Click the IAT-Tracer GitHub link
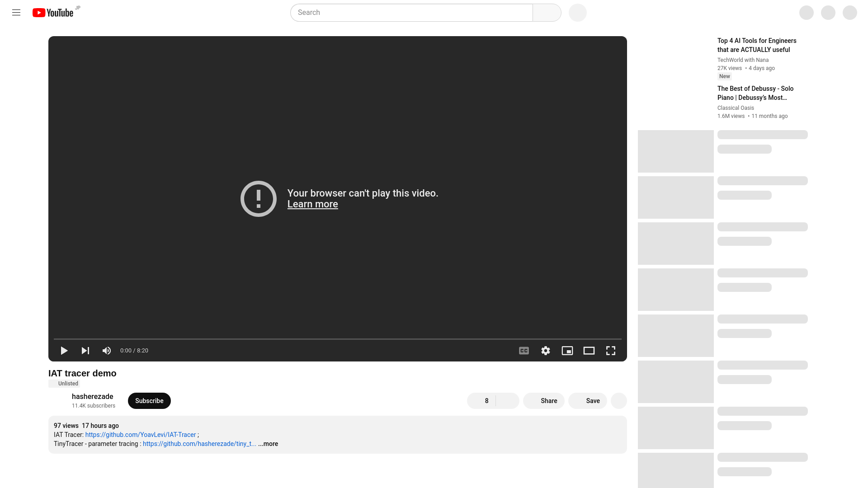The height and width of the screenshot is (488, 868). pyautogui.click(x=141, y=434)
